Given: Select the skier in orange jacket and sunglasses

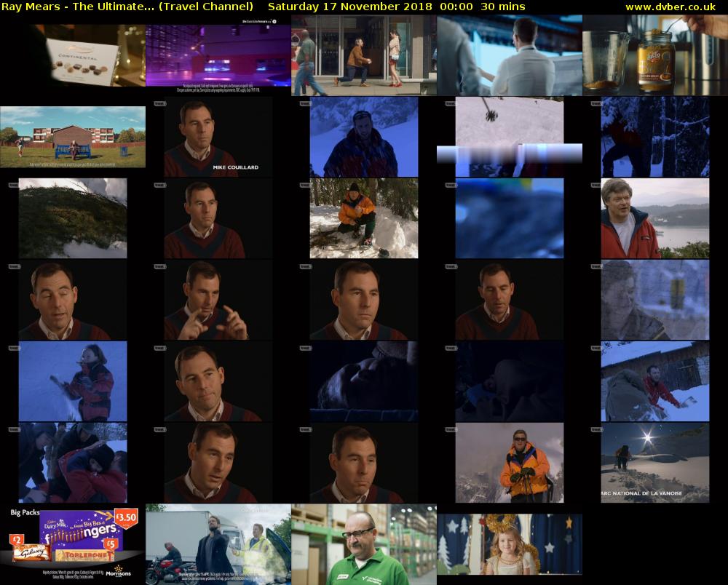Looking at the screenshot, I should (x=510, y=463).
